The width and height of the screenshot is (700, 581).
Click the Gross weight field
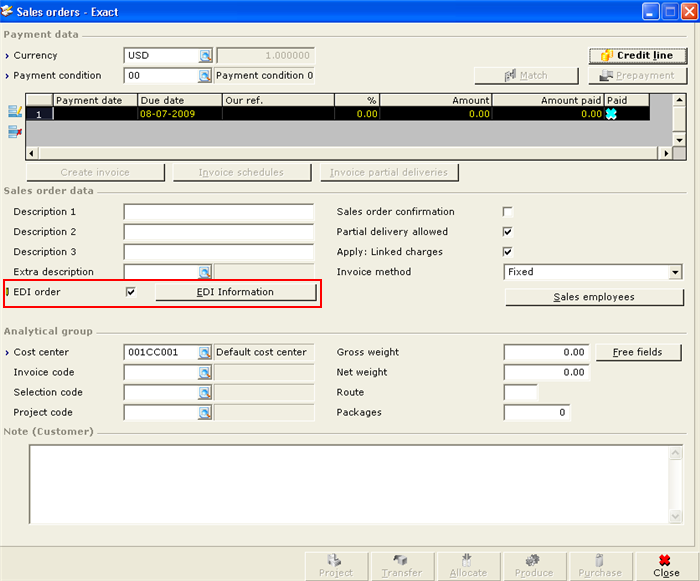coord(547,352)
